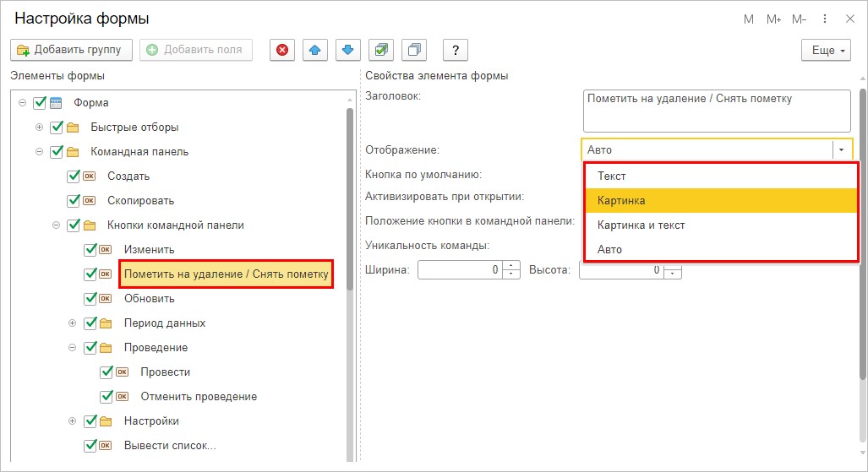Move element up with blue arrow

pyautogui.click(x=315, y=50)
